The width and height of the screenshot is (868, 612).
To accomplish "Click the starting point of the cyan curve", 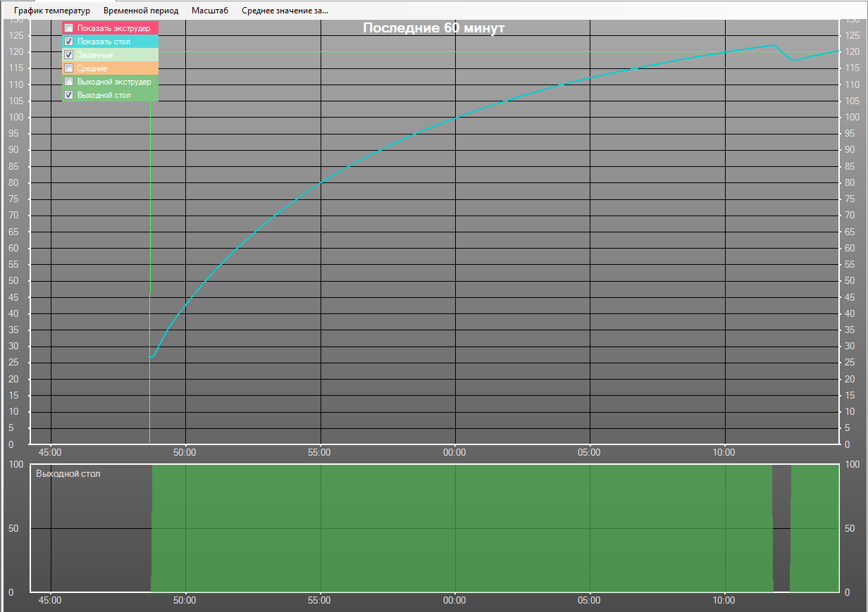I will [150, 357].
